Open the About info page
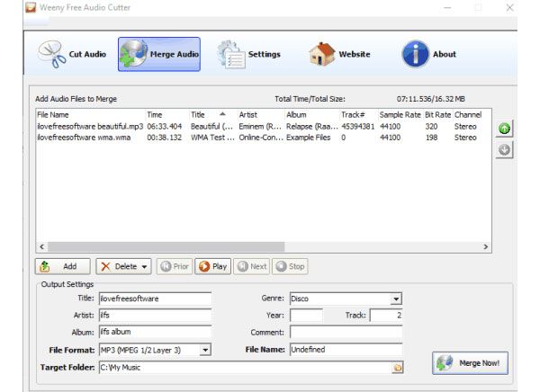This screenshot has height=392, width=540. click(430, 55)
